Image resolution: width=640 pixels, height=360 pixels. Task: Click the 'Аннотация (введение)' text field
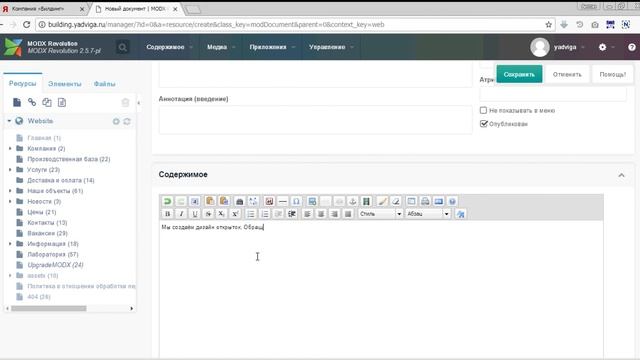pos(315,120)
